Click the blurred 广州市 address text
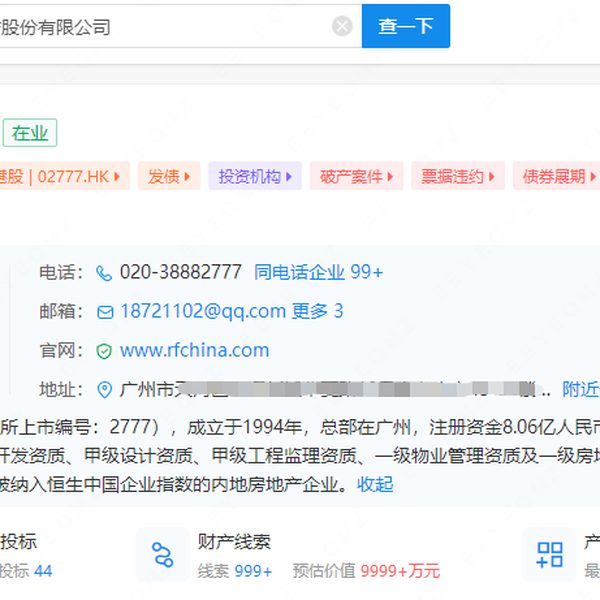This screenshot has width=600, height=600. click(x=335, y=390)
